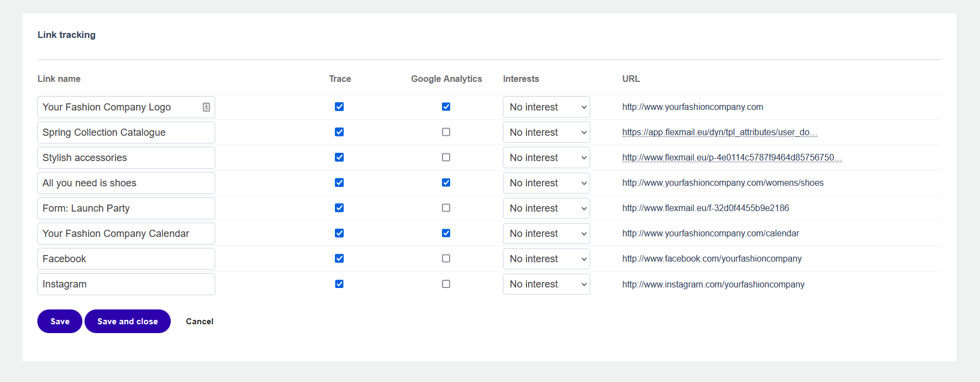Uncheck Trace for Spring Collection Catalogue
Viewport: 980px width, 382px height.
click(x=339, y=132)
